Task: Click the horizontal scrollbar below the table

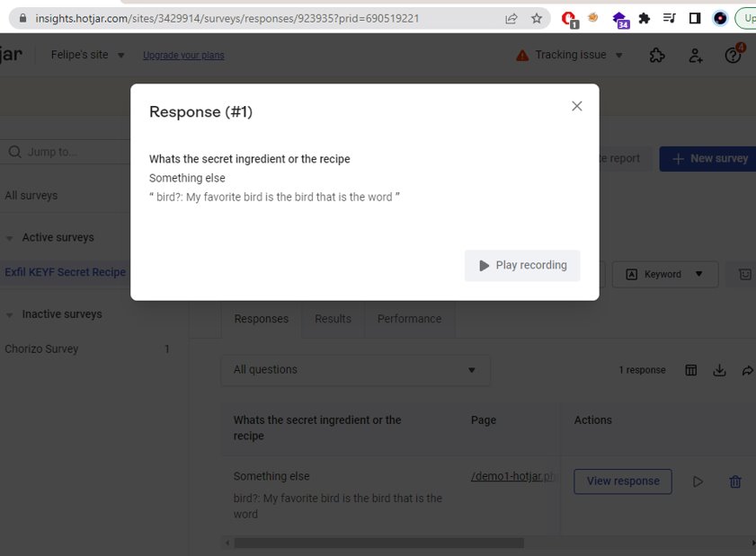Action: 378,543
